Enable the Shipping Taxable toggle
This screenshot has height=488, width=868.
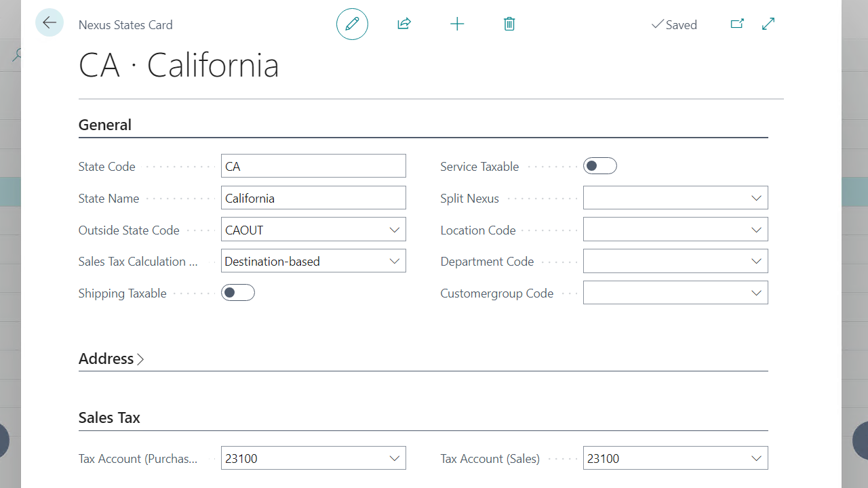[x=237, y=292]
